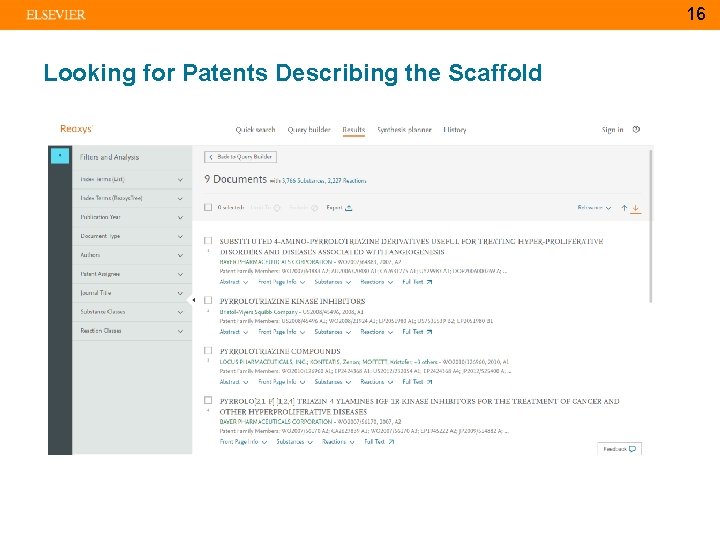Check the Pyrrolotriazine Kinase Inhibitors result
This screenshot has width=720, height=540.
pos(208,300)
